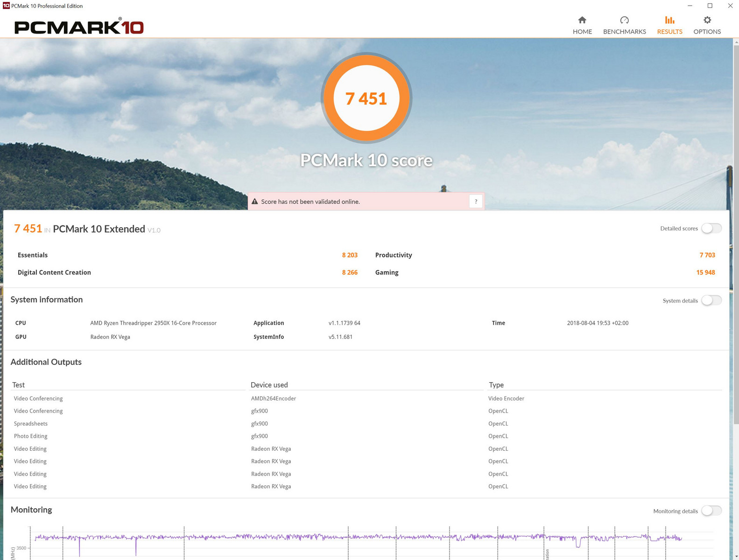Click the PCMark 10 logo
The width and height of the screenshot is (739, 560).
(x=79, y=27)
